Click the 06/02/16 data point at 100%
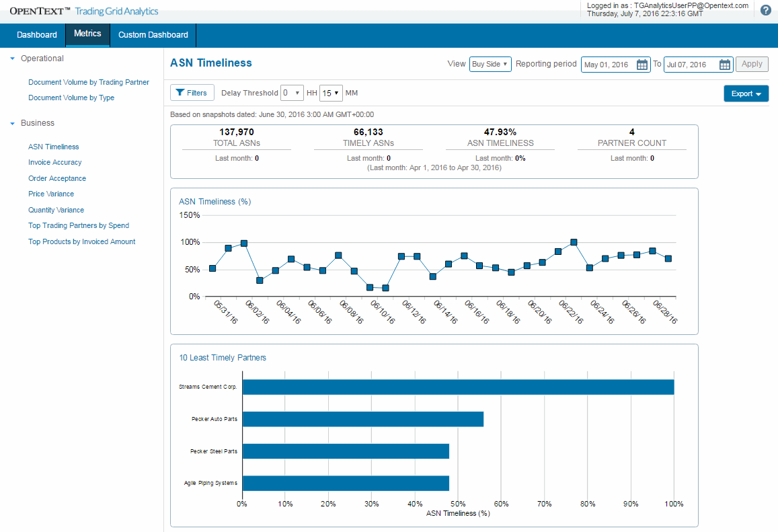This screenshot has height=532, width=778. [244, 243]
